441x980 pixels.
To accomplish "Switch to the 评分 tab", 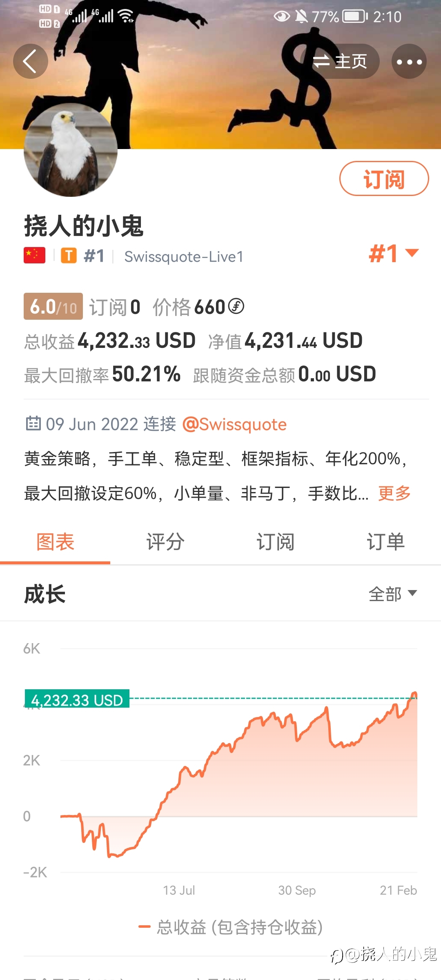I will coord(165,542).
